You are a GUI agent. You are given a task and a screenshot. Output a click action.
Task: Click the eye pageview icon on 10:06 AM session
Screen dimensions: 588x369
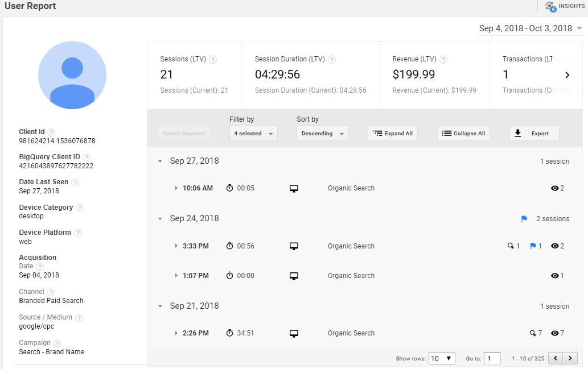(x=554, y=188)
